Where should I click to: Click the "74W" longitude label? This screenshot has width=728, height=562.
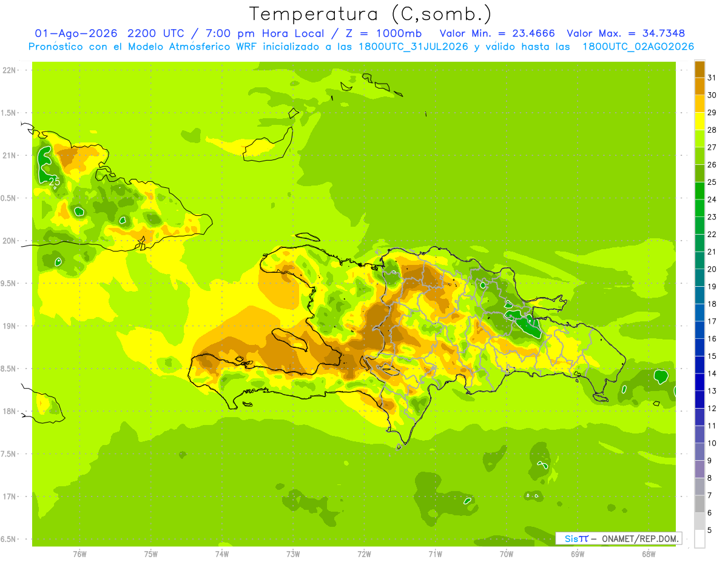pos(222,554)
